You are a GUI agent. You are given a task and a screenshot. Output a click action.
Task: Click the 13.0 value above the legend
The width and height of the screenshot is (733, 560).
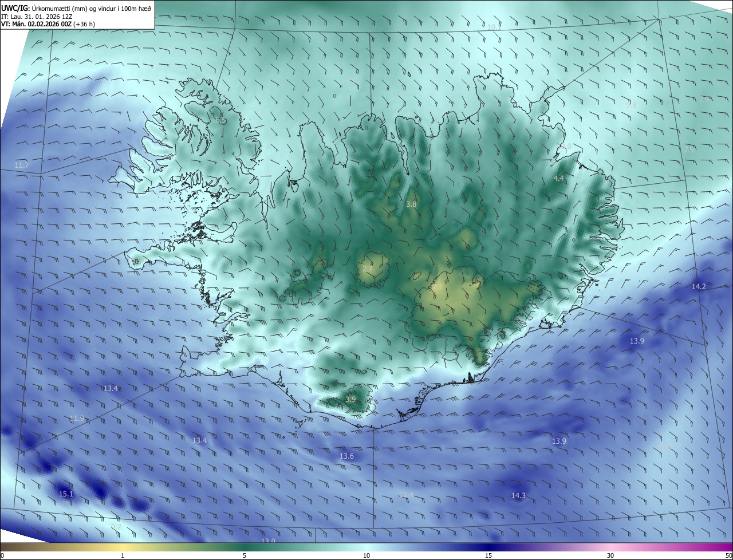point(268,541)
